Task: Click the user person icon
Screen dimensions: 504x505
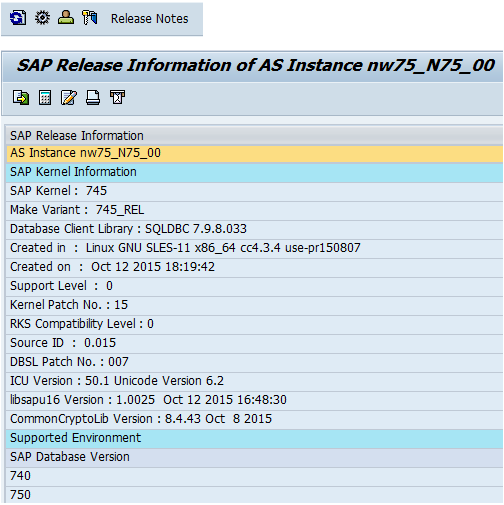Action: tap(66, 17)
